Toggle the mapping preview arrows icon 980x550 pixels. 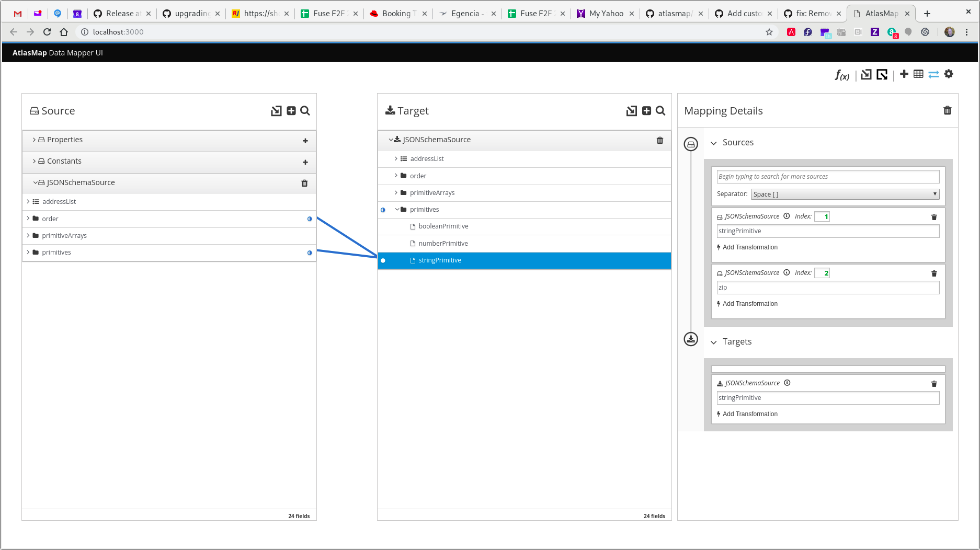tap(933, 74)
